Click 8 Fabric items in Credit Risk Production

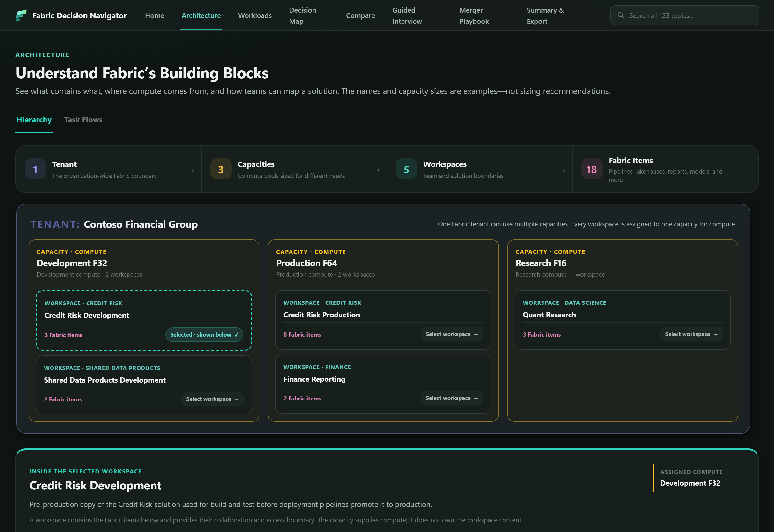click(x=302, y=334)
